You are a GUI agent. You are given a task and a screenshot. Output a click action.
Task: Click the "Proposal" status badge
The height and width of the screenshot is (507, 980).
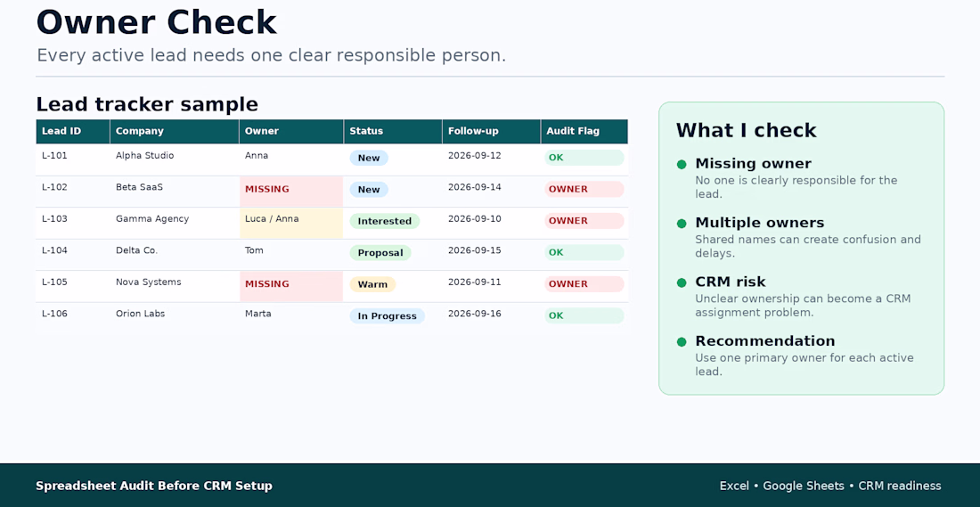(380, 253)
